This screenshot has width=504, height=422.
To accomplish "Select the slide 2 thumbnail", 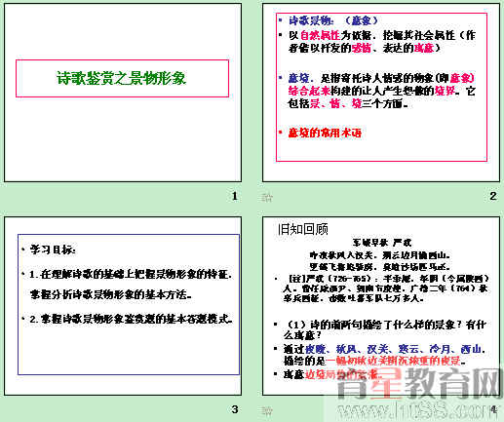I will pos(381,93).
